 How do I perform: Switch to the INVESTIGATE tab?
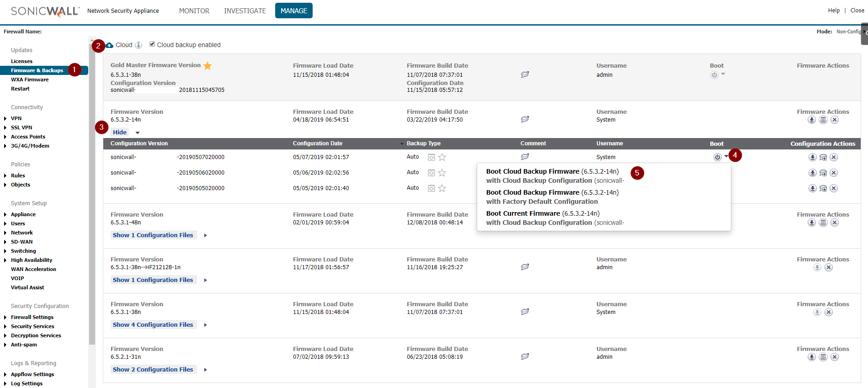(x=245, y=11)
